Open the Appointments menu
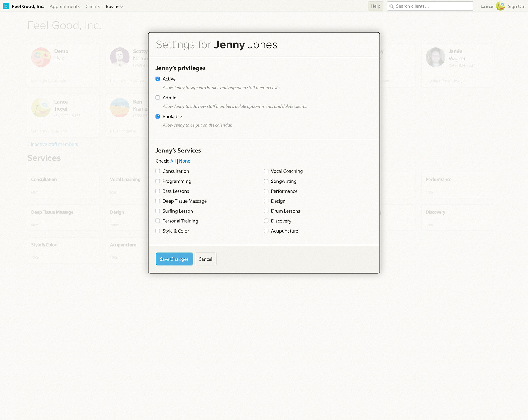Viewport: 528px width, 420px height. [x=64, y=6]
